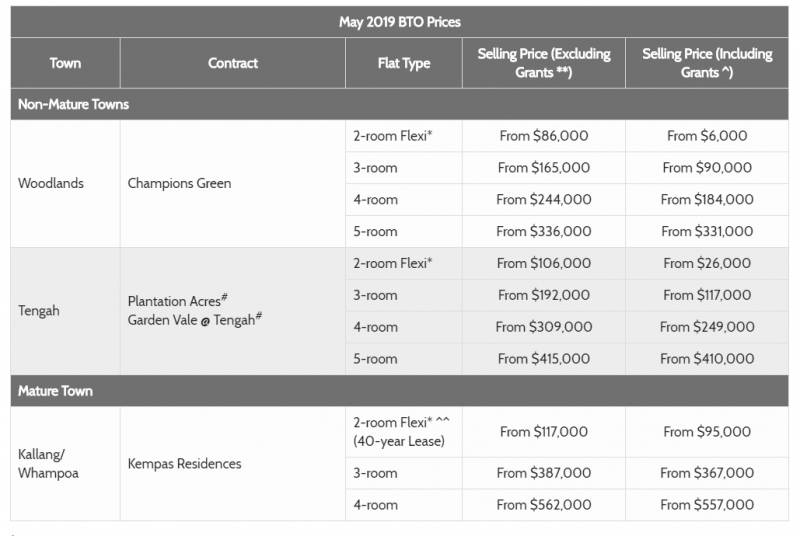Image resolution: width=800 pixels, height=536 pixels.
Task: Select the Town column header
Action: tap(65, 63)
